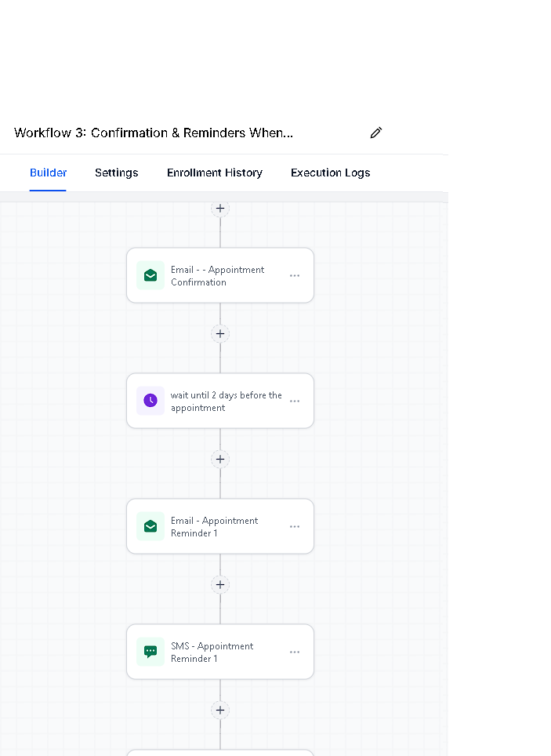Select the Email - - Appointment Confirmation step text
Image resolution: width=551 pixels, height=756 pixels.
(217, 276)
